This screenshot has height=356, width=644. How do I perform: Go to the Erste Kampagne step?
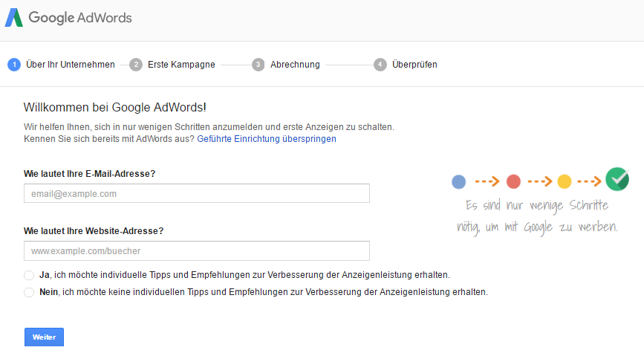pos(181,65)
